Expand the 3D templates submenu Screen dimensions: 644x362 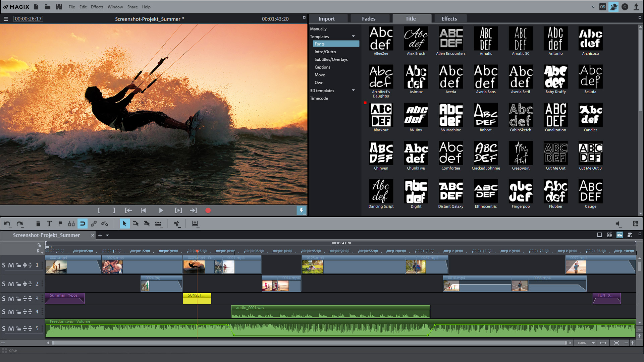point(354,90)
